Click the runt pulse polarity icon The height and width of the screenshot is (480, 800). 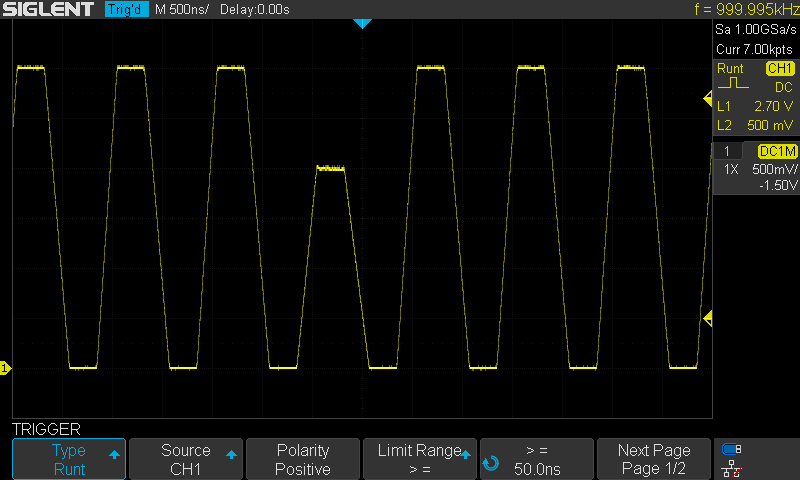733,83
